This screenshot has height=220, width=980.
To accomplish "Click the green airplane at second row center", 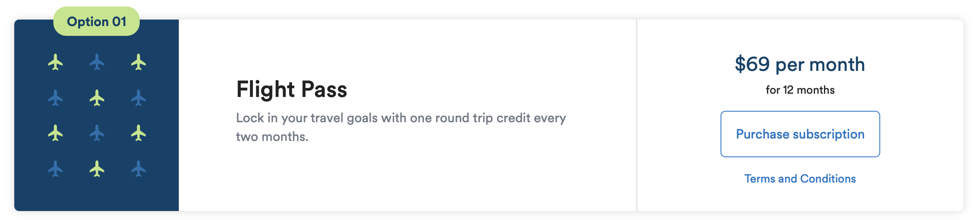I will pos(97,98).
